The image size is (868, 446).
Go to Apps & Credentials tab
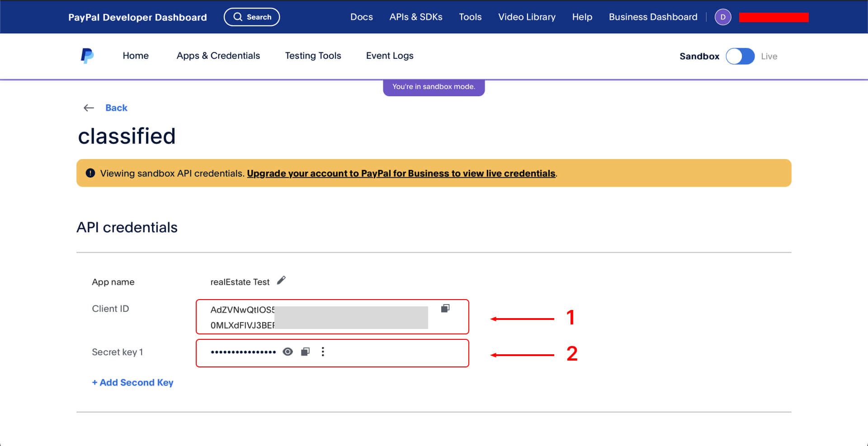tap(218, 56)
